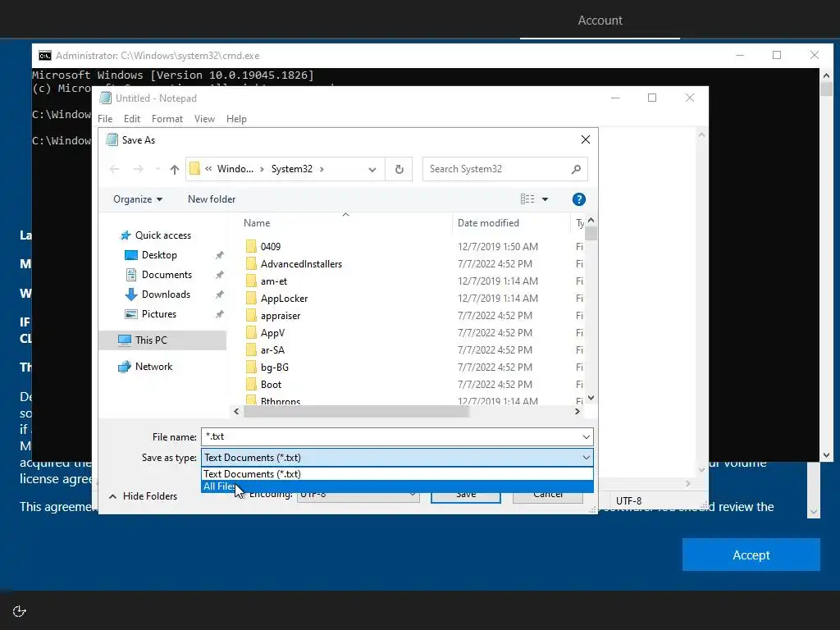Select the appraiser folder
This screenshot has width=840, height=630.
click(281, 316)
